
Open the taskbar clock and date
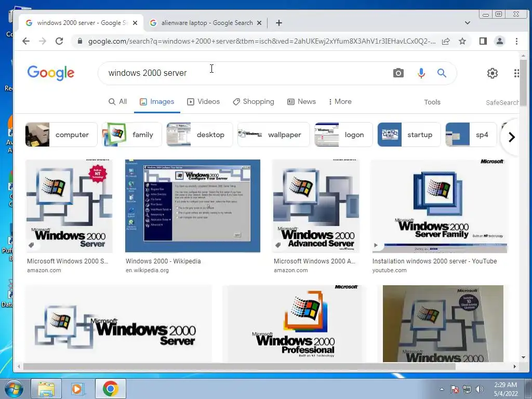click(506, 389)
